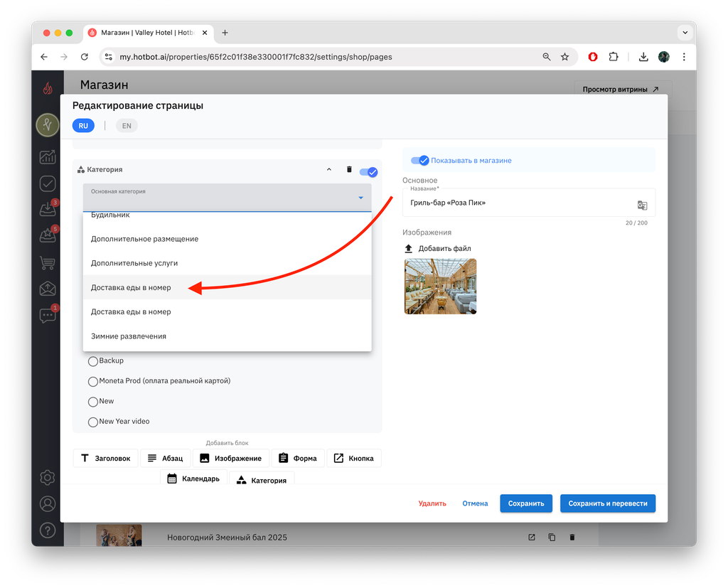Image resolution: width=728 pixels, height=588 pixels.
Task: Click the Отмена button
Action: (x=475, y=503)
